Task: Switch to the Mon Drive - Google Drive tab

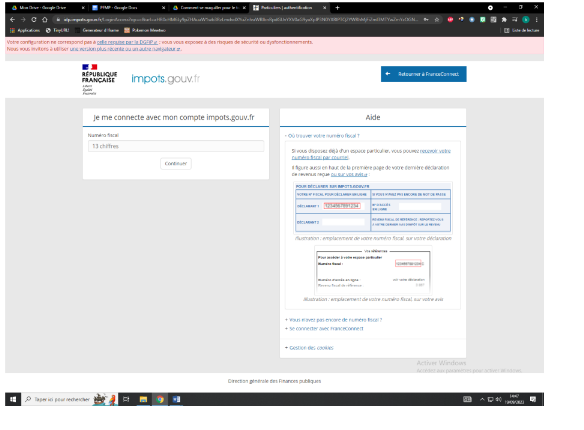Action: pos(42,8)
